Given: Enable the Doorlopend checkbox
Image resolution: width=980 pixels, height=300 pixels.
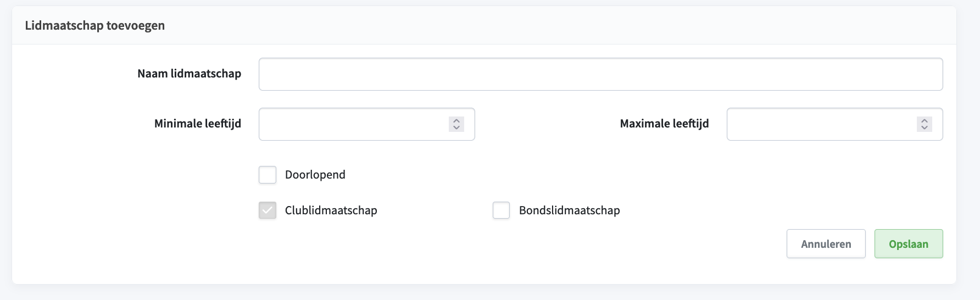Looking at the screenshot, I should coord(268,175).
